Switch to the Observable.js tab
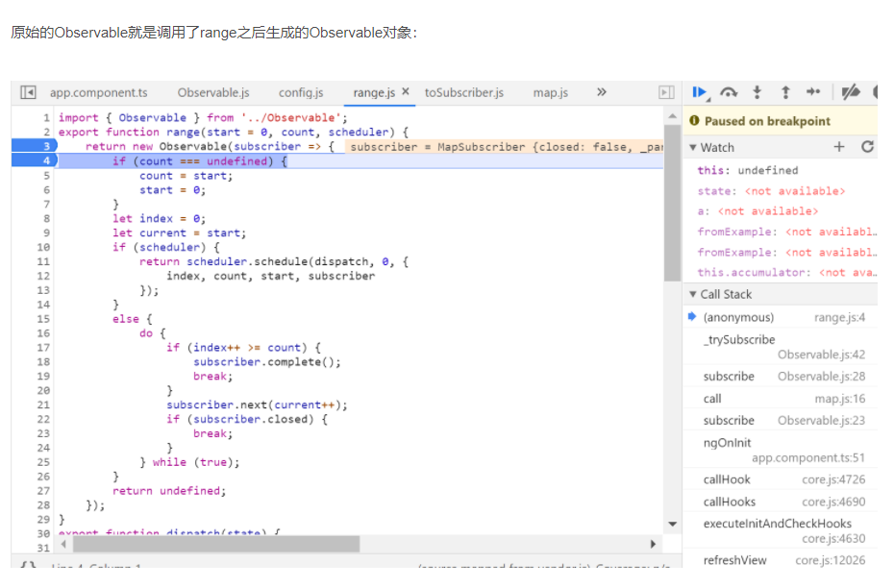The width and height of the screenshot is (894, 588). coord(211,93)
